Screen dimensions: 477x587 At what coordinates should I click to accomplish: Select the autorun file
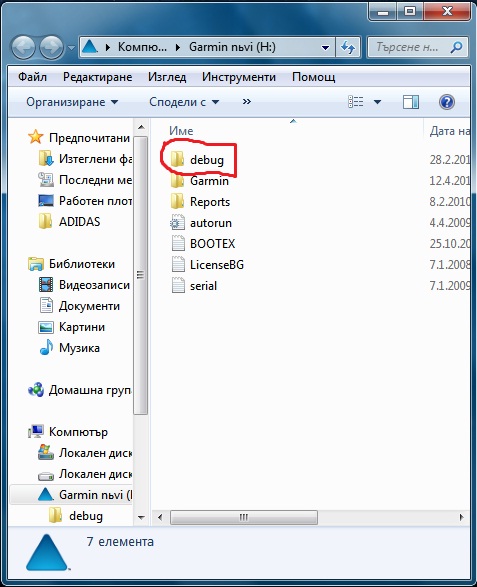click(211, 223)
